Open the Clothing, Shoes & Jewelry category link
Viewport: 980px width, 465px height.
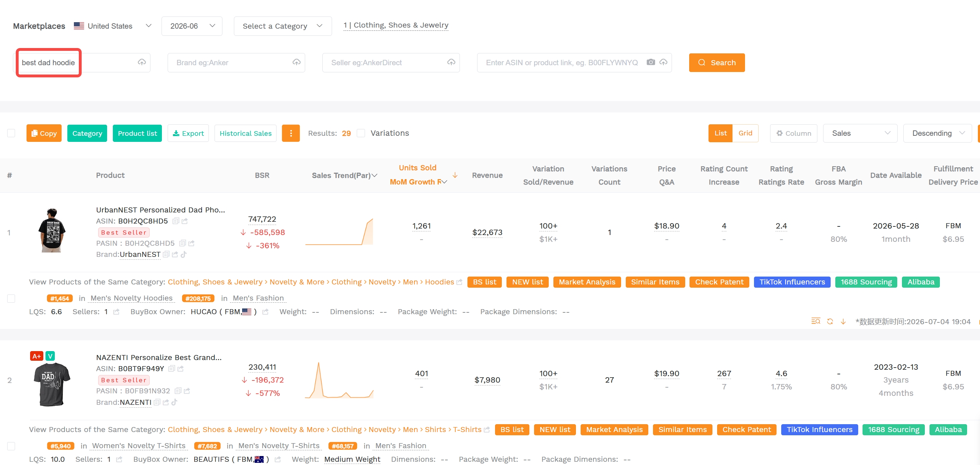[396, 25]
